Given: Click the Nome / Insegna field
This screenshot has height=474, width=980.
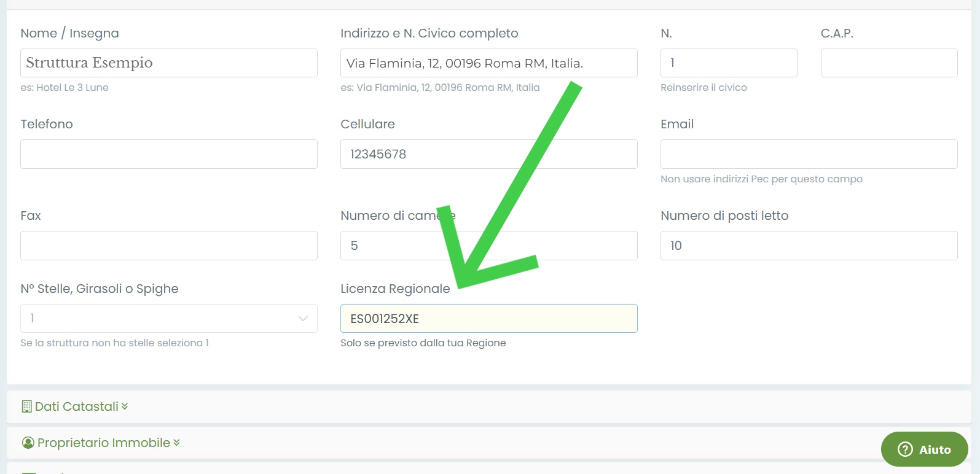Looking at the screenshot, I should pyautogui.click(x=168, y=63).
